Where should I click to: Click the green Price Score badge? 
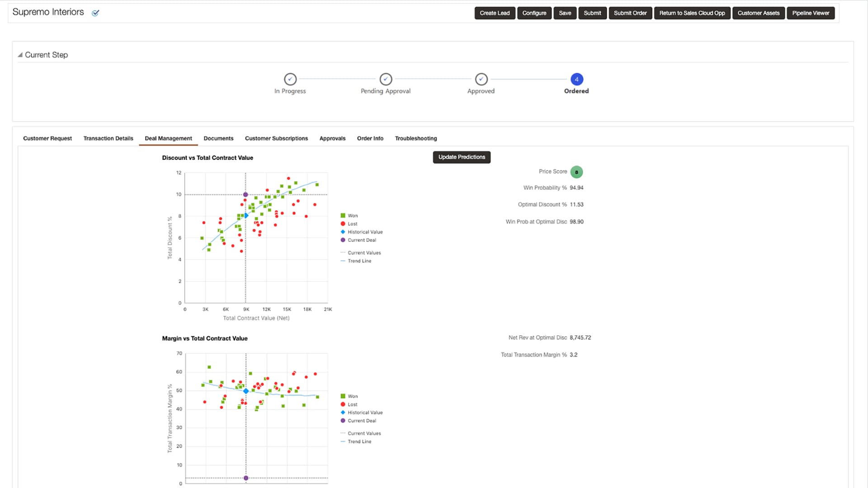pos(576,172)
